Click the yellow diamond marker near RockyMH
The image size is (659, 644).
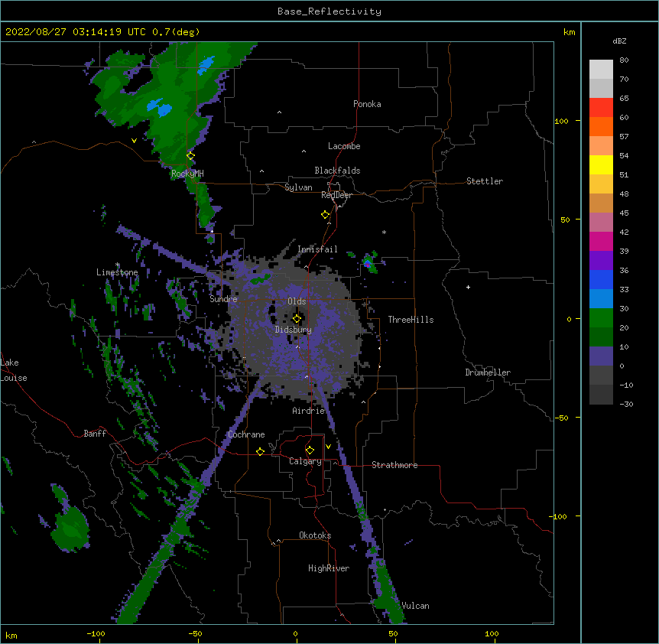[191, 156]
